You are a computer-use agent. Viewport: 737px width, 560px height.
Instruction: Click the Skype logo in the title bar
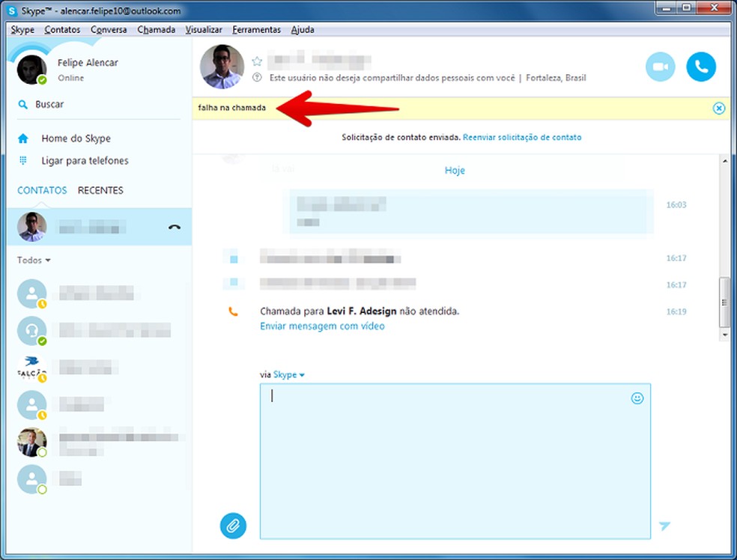12,10
